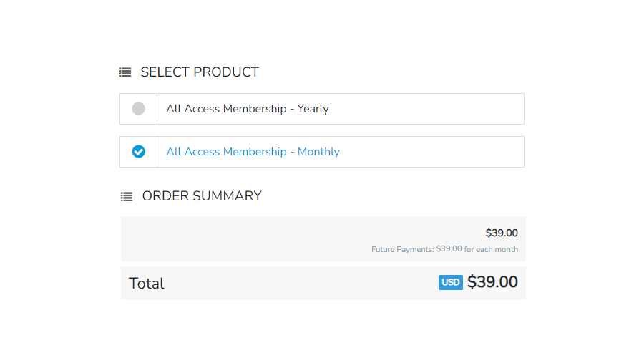Click the gray circle in Yearly option
The width and height of the screenshot is (644, 358).
pyautogui.click(x=138, y=109)
